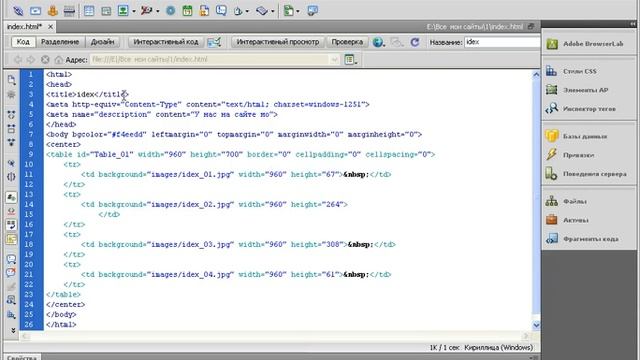Select the index.html document tab
The width and height of the screenshot is (640, 360).
coord(24,27)
